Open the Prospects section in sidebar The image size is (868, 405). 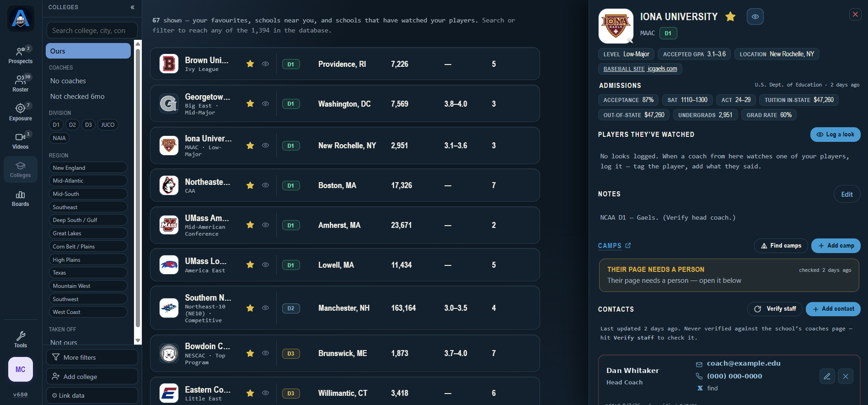21,55
